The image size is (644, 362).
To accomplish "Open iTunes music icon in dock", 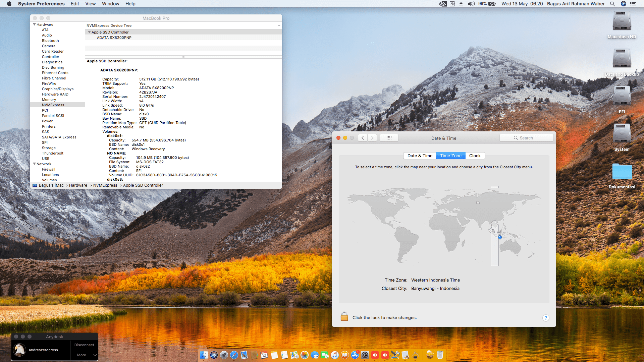I will pyautogui.click(x=335, y=355).
